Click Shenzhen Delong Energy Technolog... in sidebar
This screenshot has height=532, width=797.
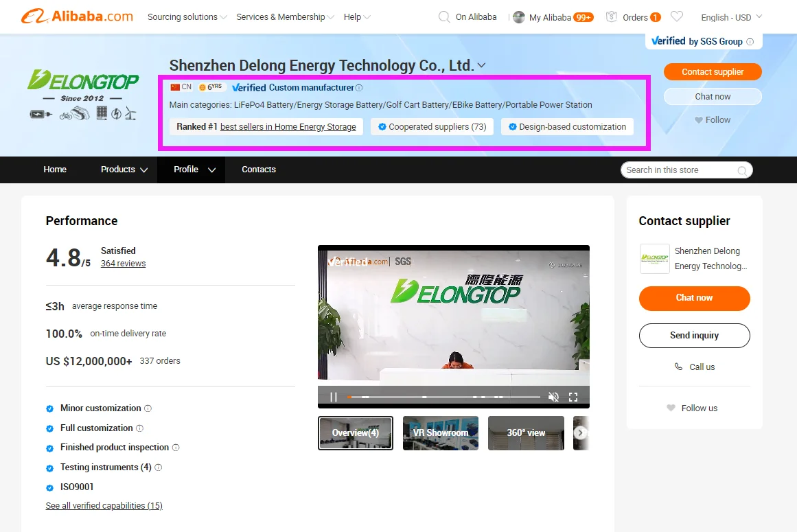click(x=711, y=259)
